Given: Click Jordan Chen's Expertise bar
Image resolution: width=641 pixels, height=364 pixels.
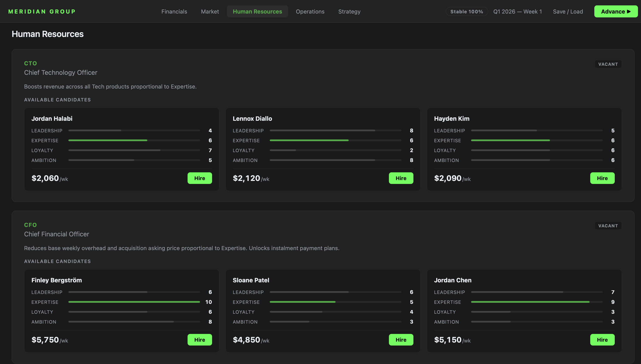Looking at the screenshot, I should point(537,302).
